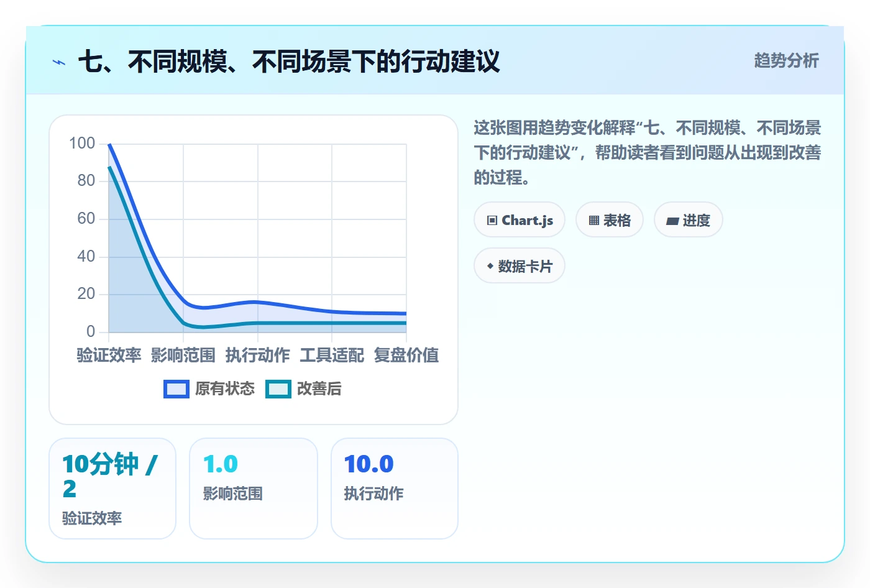Viewport: 870px width, 588px height.
Task: Click the section title 七、不同规模、不同场景下的行动建议
Action: click(289, 62)
